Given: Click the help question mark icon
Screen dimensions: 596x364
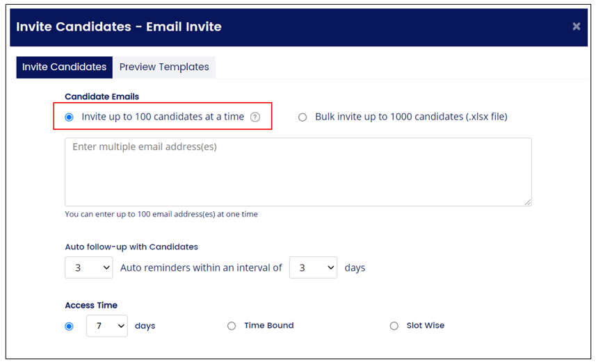Looking at the screenshot, I should [x=255, y=117].
